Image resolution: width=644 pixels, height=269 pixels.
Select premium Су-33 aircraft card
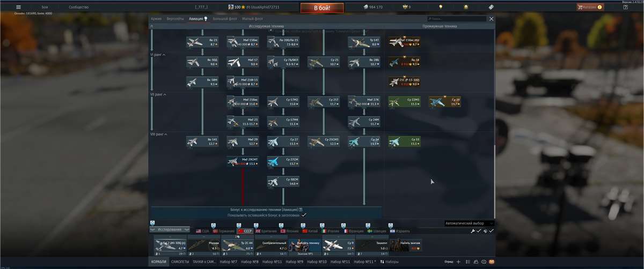[x=405, y=141]
